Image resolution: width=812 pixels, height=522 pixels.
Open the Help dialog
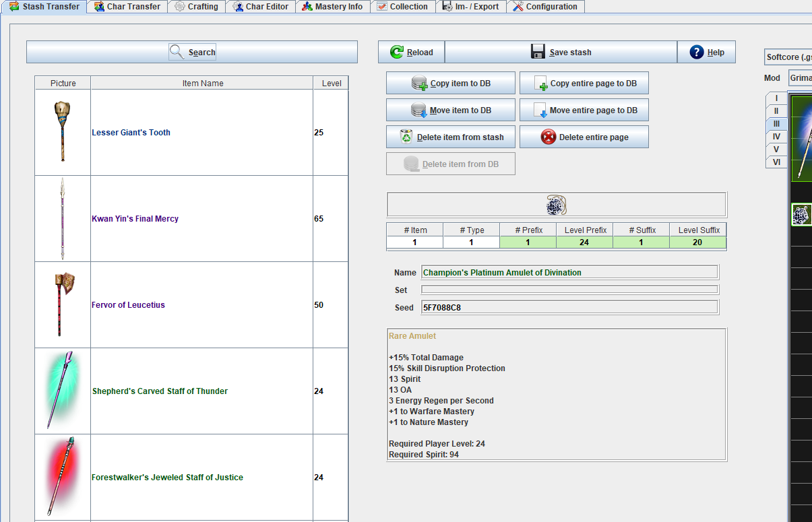[x=706, y=53]
